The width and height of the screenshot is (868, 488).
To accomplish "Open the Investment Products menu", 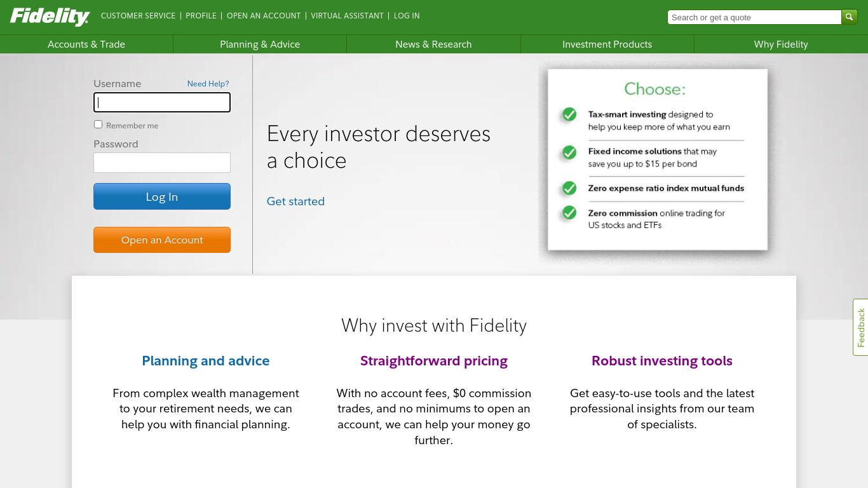I will [607, 44].
